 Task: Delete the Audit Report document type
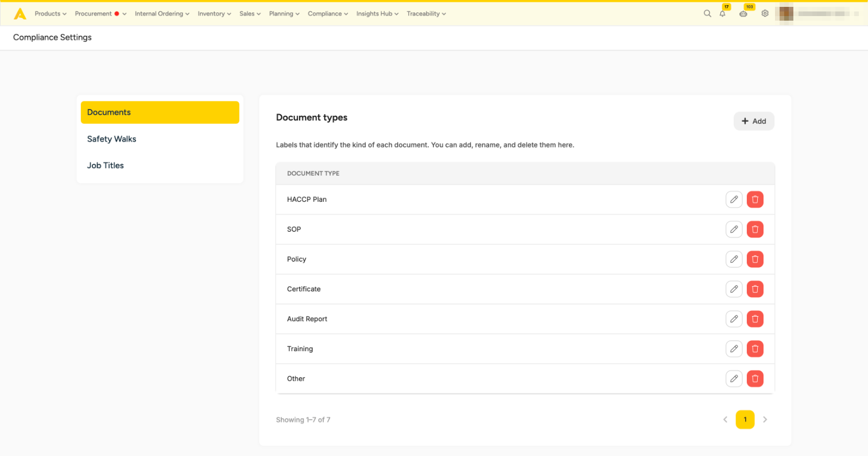755,319
